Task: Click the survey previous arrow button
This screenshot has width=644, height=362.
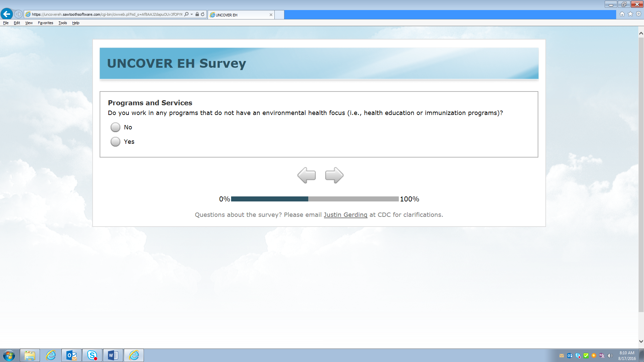Action: tap(306, 175)
